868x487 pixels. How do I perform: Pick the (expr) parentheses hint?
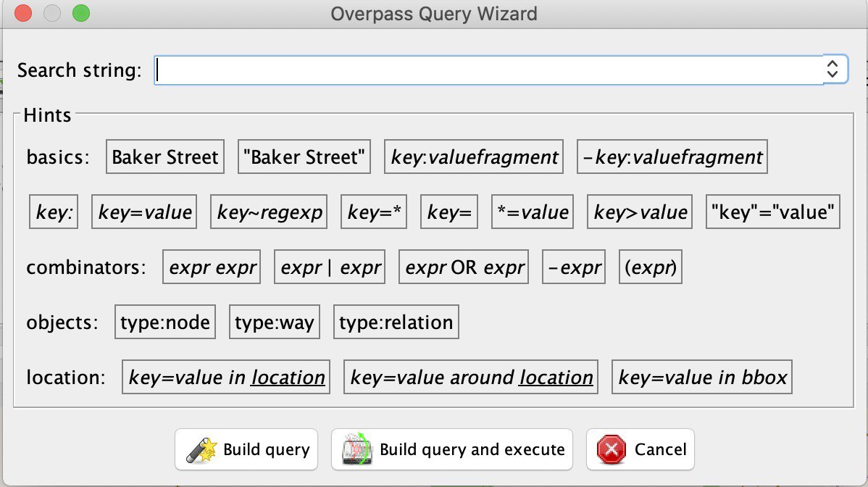[651, 267]
